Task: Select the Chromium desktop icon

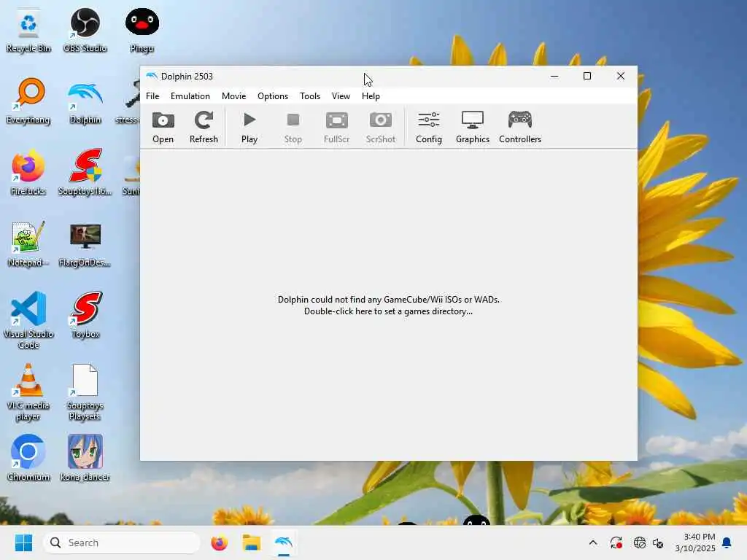Action: point(28,458)
